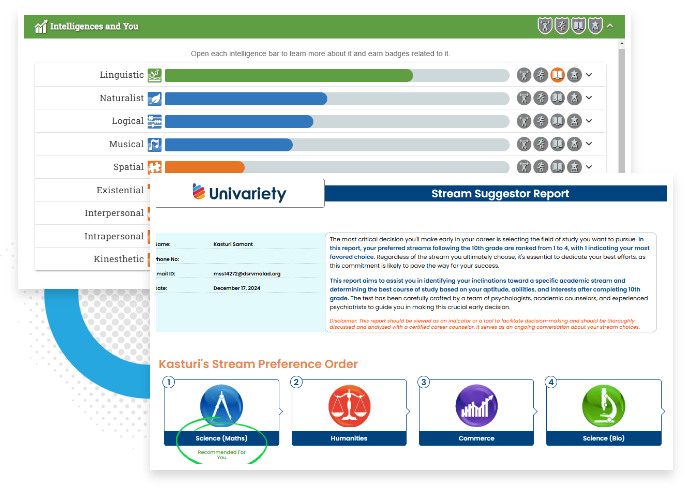Collapse the Intelligences and You panel
This screenshot has height=491, width=688.
pyautogui.click(x=610, y=26)
